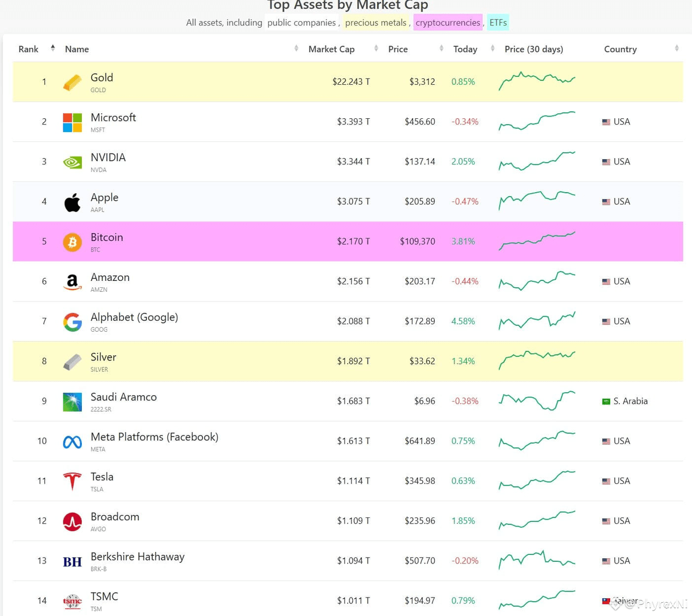692x616 pixels.
Task: Sort by Country using sort arrows
Action: pos(676,48)
